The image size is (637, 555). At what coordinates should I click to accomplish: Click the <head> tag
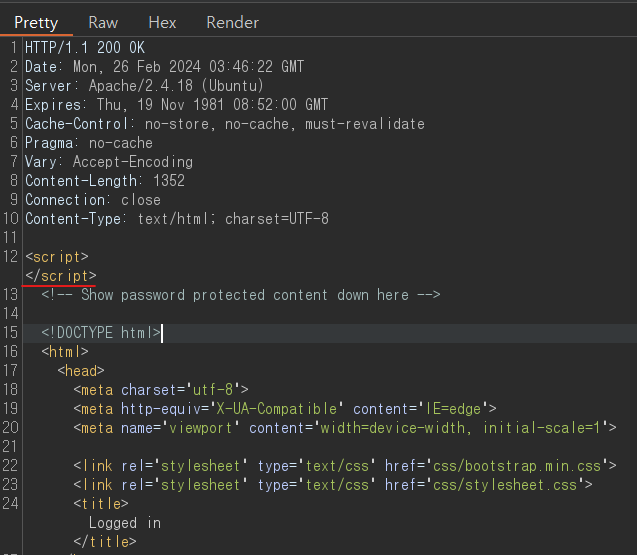[x=81, y=371]
